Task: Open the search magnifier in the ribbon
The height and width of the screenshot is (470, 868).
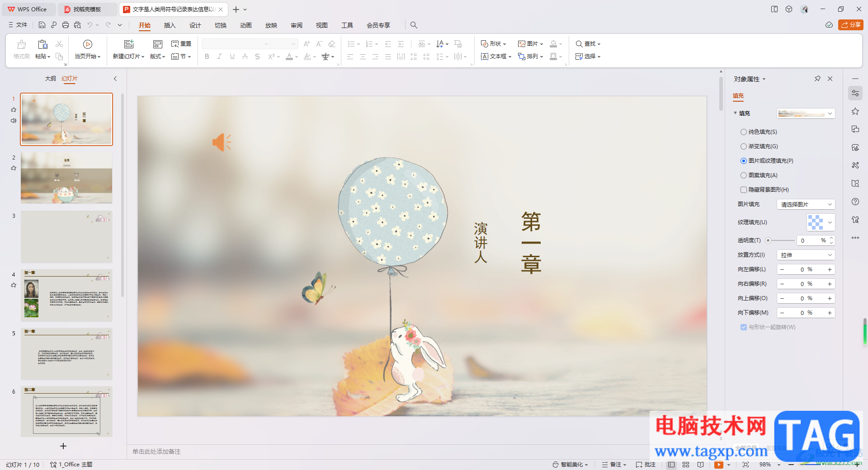Action: pos(414,25)
